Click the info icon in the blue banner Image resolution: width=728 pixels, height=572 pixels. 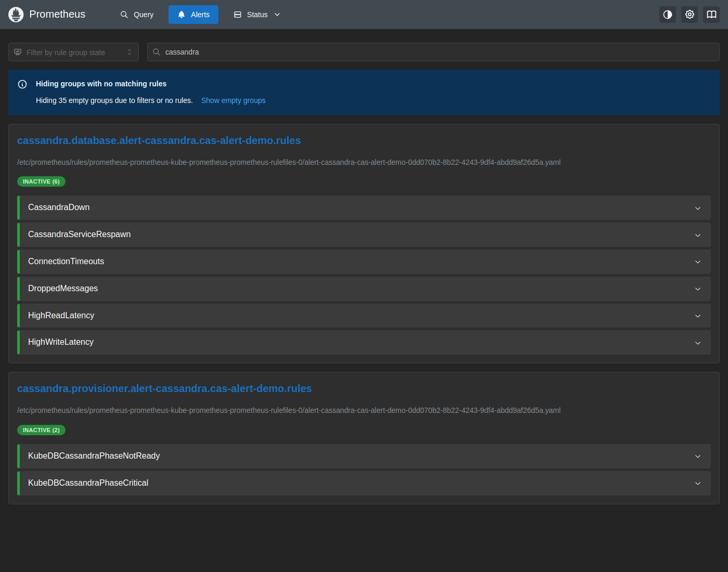pyautogui.click(x=22, y=84)
